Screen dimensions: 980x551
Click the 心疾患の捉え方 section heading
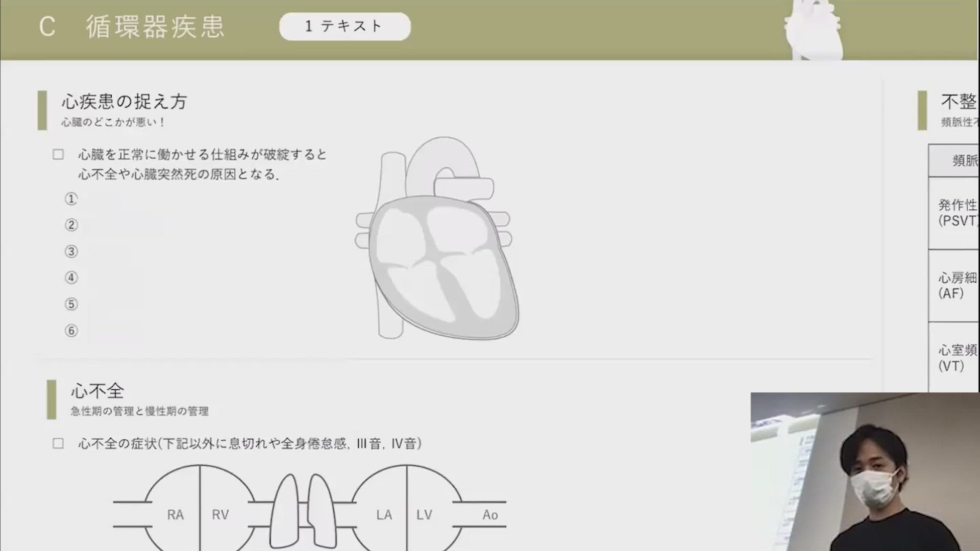click(124, 102)
